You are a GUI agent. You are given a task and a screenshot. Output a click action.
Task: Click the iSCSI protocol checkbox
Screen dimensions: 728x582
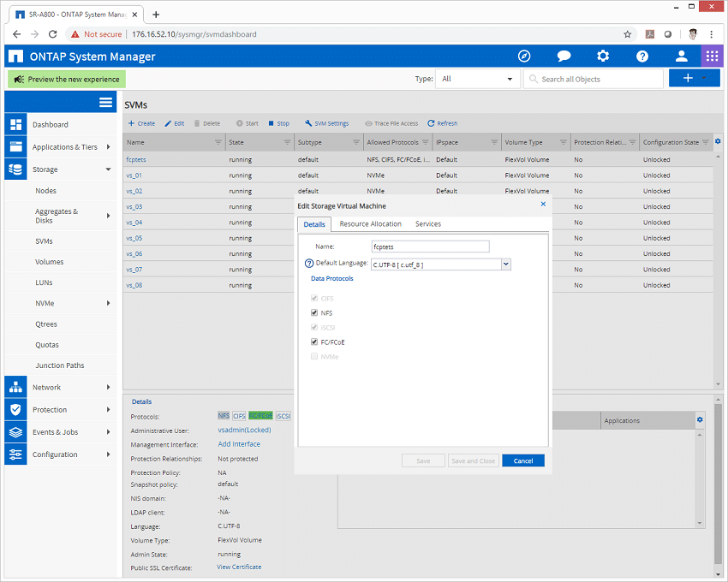pyautogui.click(x=314, y=327)
